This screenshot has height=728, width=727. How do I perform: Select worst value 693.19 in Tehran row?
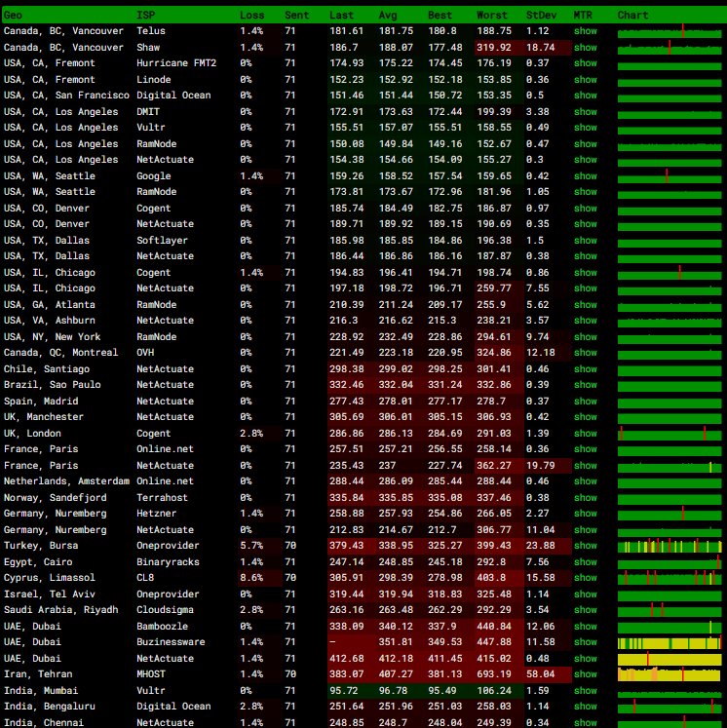tap(494, 674)
